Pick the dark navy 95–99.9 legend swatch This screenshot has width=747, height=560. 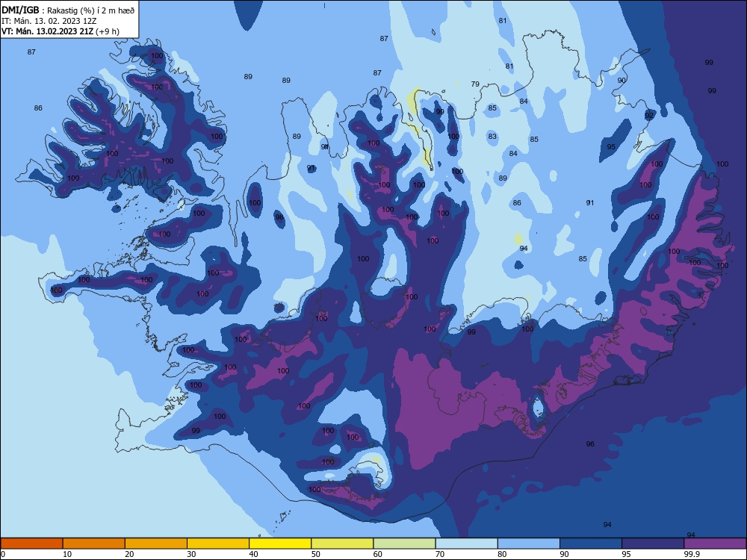[653, 544]
